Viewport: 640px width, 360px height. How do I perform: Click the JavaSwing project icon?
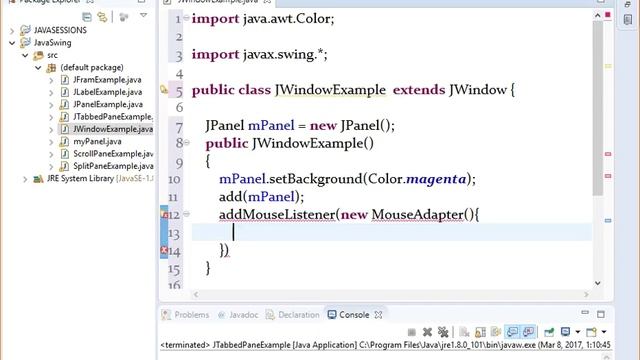click(25, 42)
